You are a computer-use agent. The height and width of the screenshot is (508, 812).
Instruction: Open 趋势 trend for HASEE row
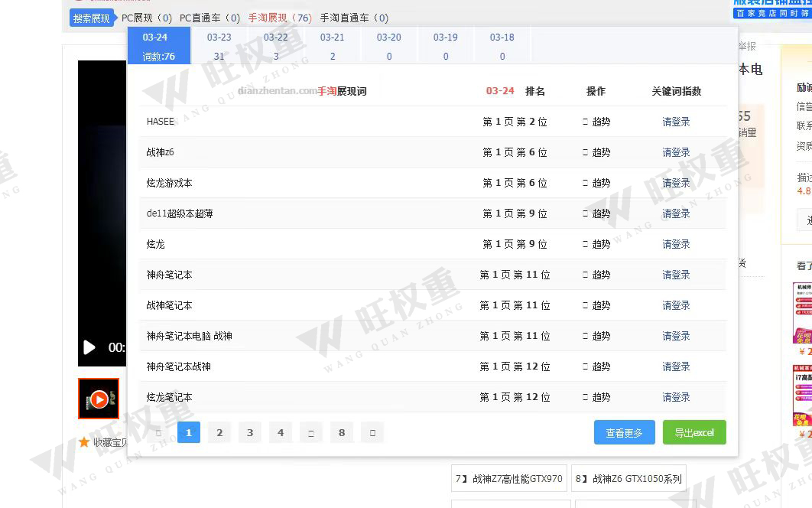click(x=596, y=122)
